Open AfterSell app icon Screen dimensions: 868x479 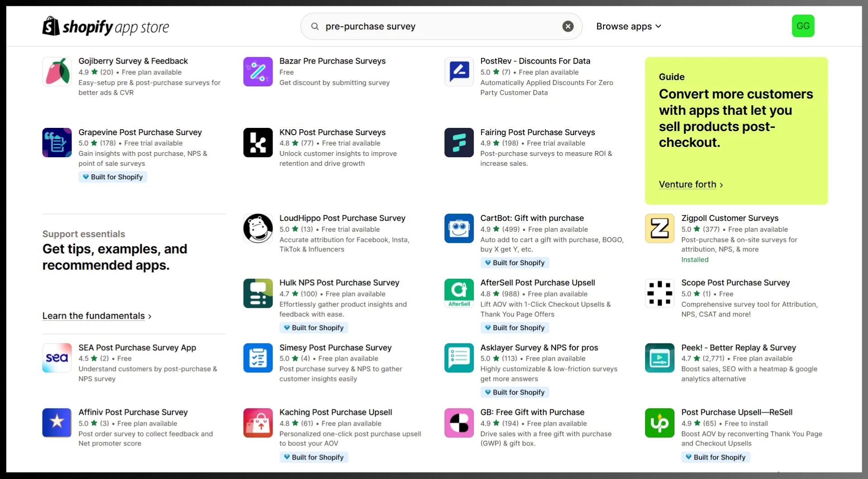[x=459, y=293]
